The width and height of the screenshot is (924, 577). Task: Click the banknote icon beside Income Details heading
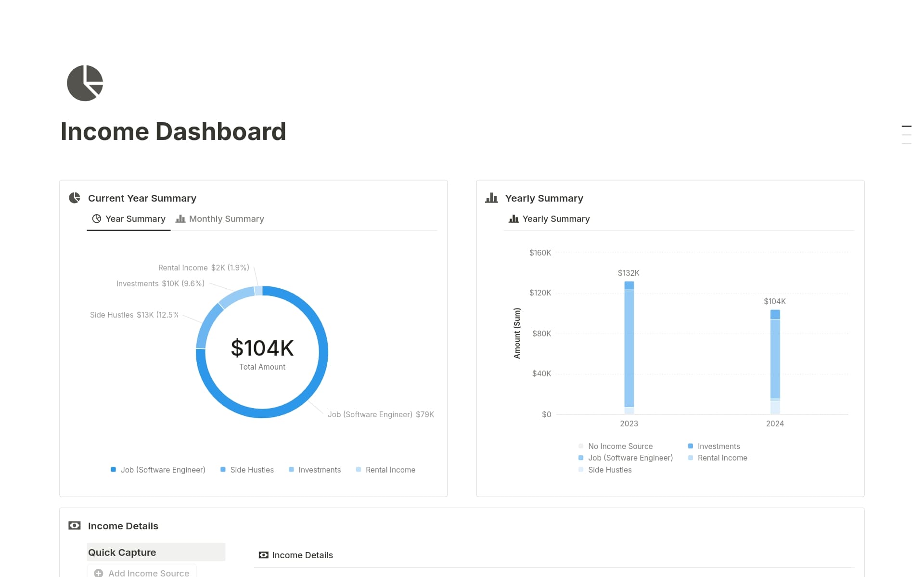(x=75, y=526)
